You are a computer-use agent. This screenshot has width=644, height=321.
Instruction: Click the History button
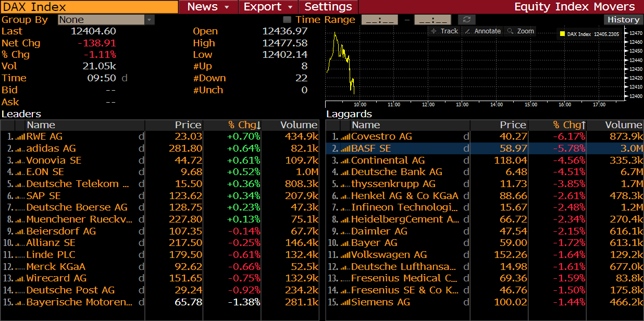pos(623,20)
